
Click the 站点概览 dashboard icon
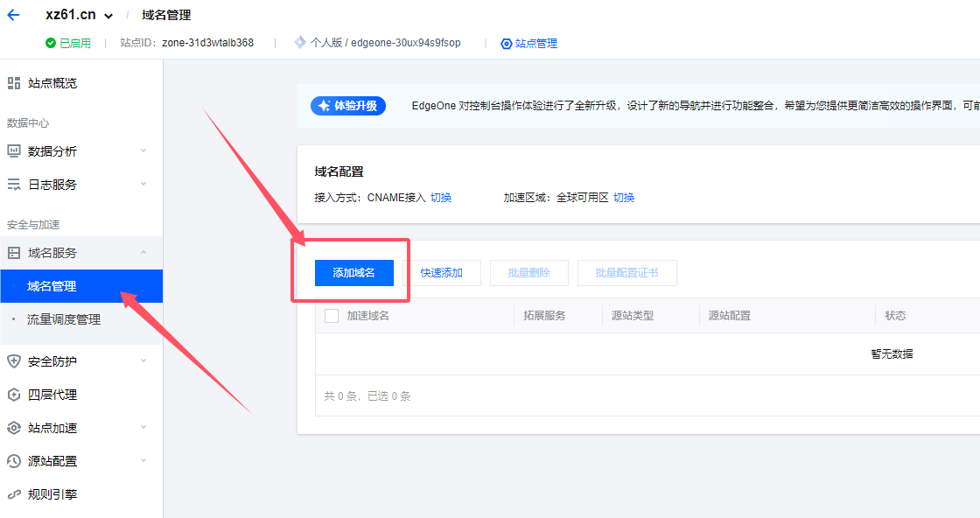coord(14,83)
